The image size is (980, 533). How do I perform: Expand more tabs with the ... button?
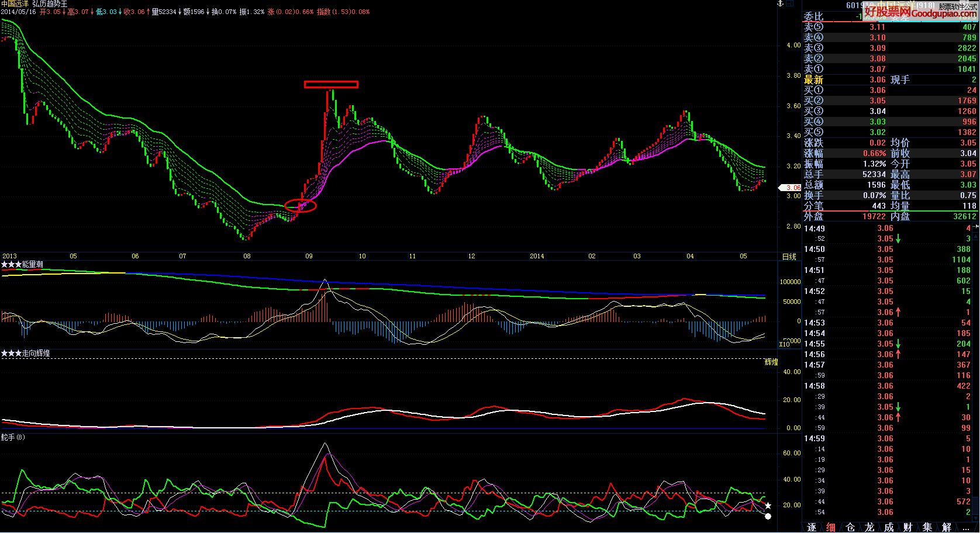(965, 527)
